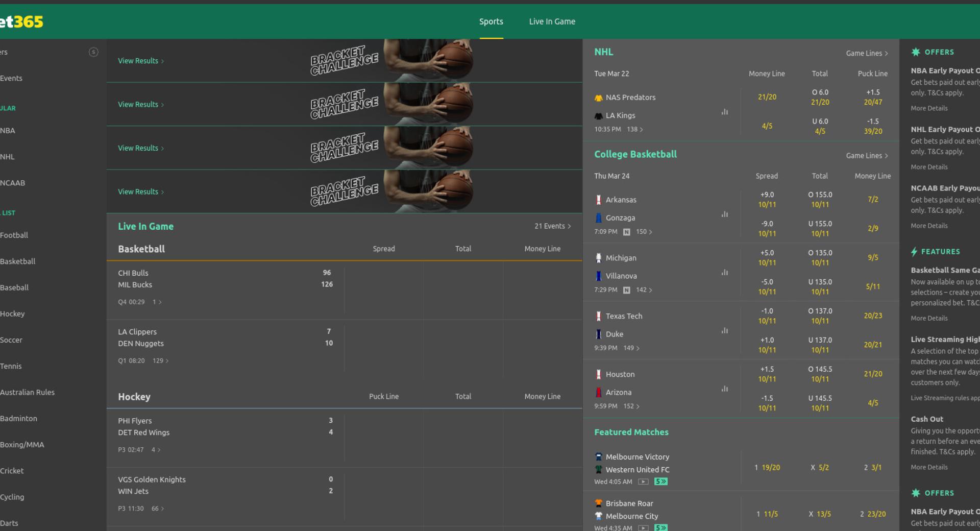Screen dimensions: 980x531
Task: Click the College Basketball section heading
Action: [x=635, y=154]
